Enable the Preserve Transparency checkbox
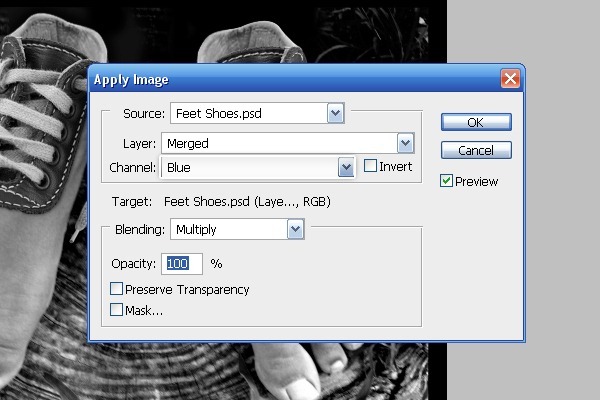The width and height of the screenshot is (600, 400). pyautogui.click(x=117, y=289)
